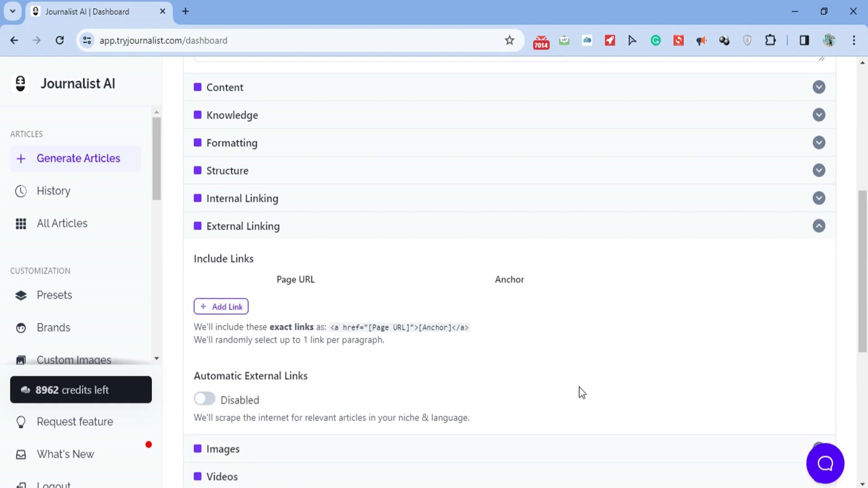The image size is (868, 488).
Task: Click the Add Link button
Action: tap(221, 307)
